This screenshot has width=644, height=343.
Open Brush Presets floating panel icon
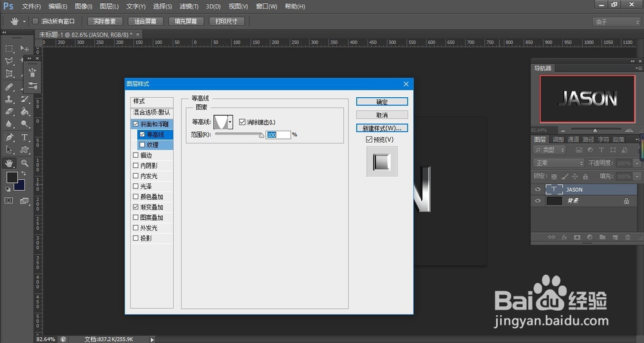pos(32,72)
